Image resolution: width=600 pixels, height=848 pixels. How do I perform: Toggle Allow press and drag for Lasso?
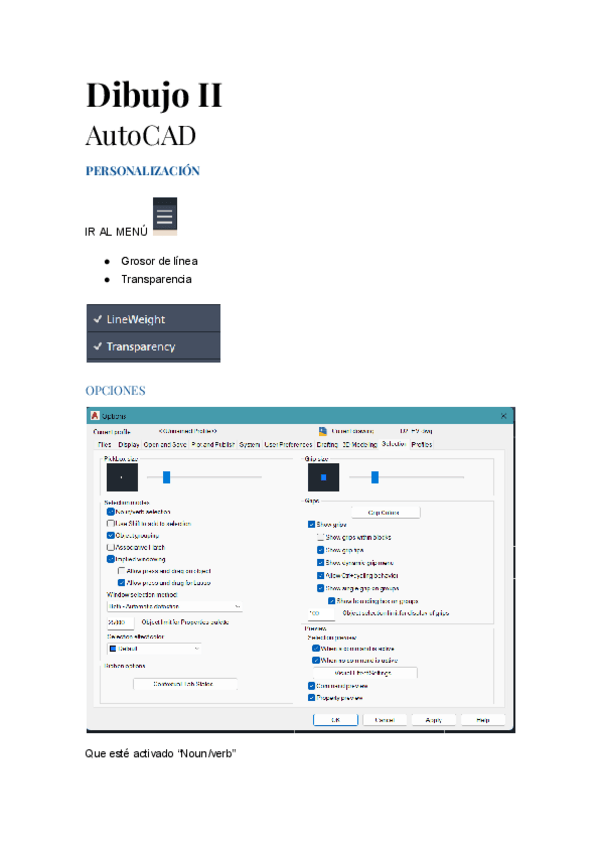tap(121, 583)
